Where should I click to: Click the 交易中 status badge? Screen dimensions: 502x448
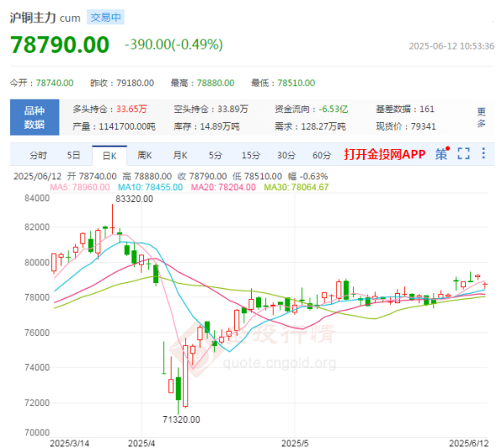[106, 17]
